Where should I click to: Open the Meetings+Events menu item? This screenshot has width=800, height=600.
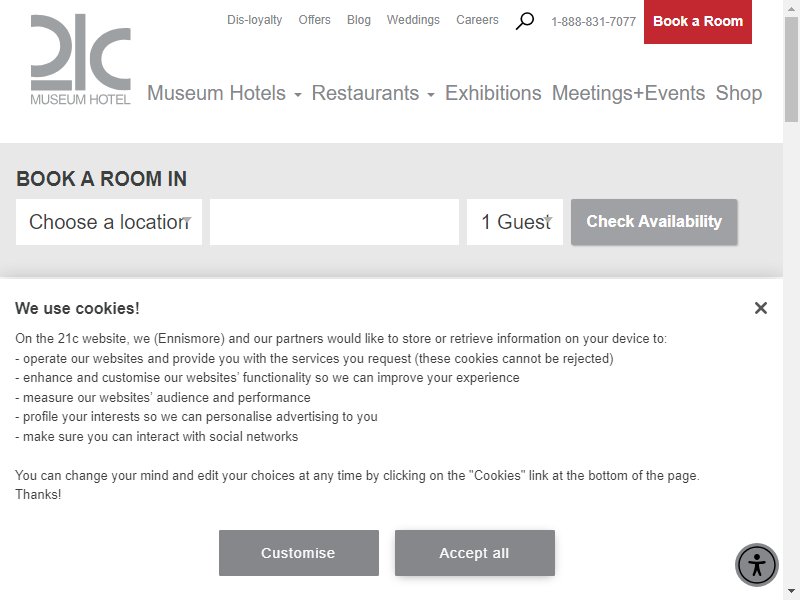629,93
